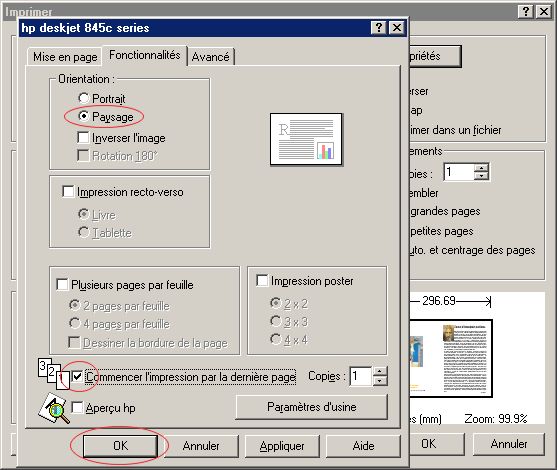The height and width of the screenshot is (470, 557).
Task: Check Plusieurs pages par feuille
Action: point(62,284)
